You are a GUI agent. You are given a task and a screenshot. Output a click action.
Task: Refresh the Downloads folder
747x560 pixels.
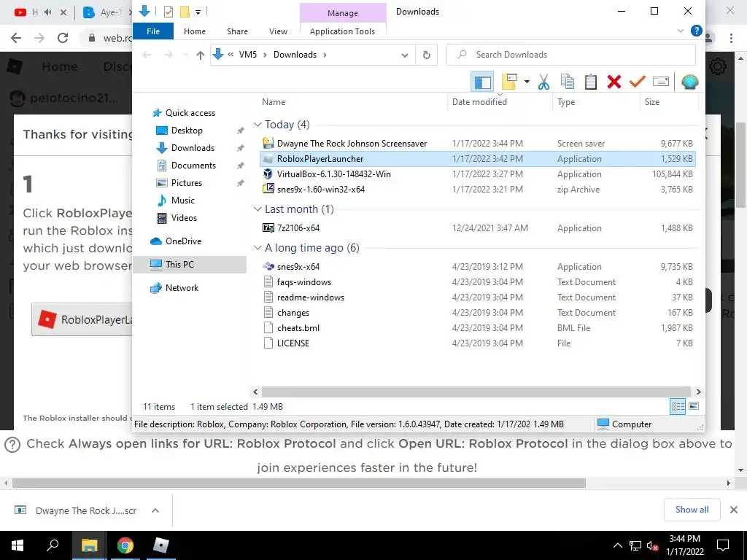(426, 55)
